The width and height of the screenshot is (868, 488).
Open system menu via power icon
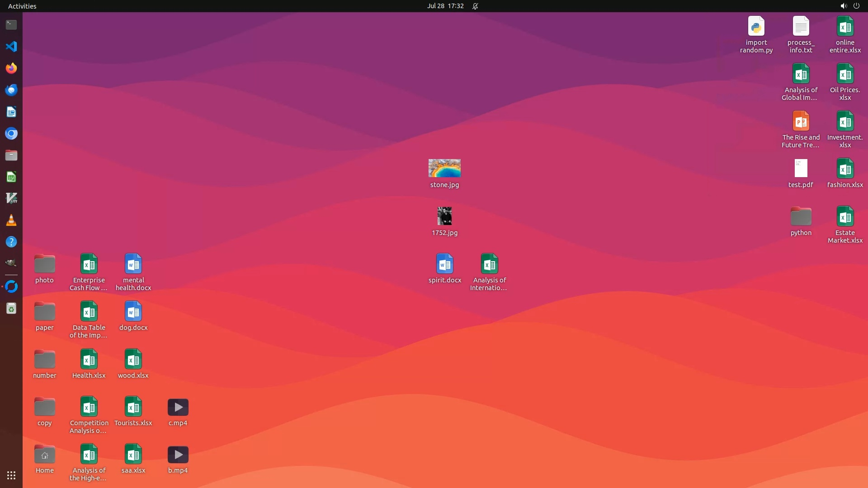click(856, 6)
